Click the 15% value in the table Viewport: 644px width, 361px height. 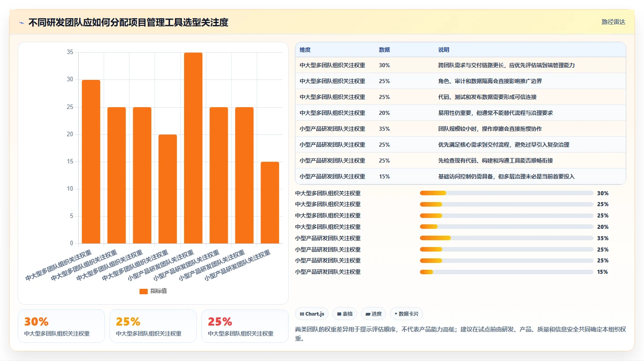point(384,177)
